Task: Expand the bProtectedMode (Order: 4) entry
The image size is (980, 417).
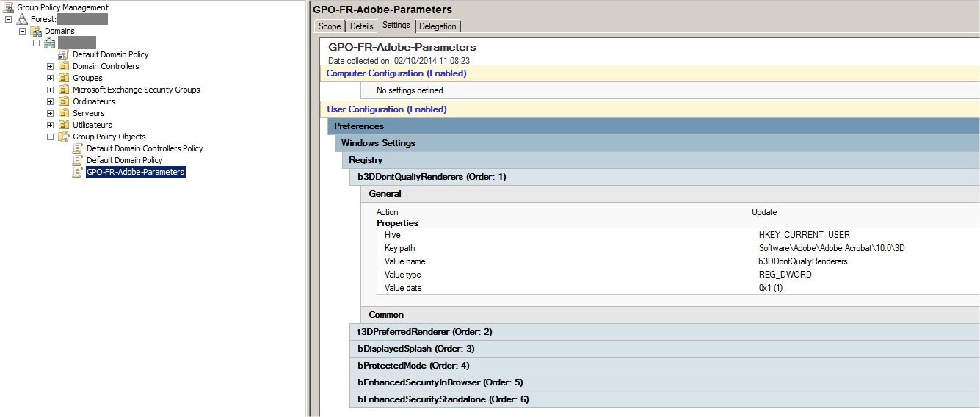Action: click(413, 366)
